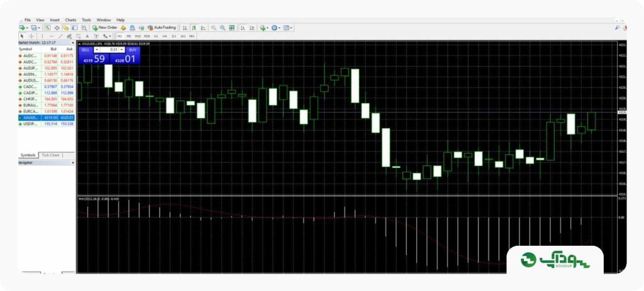The image size is (644, 291).
Task: Click the 0.31 volume input field
Action: pos(109,50)
